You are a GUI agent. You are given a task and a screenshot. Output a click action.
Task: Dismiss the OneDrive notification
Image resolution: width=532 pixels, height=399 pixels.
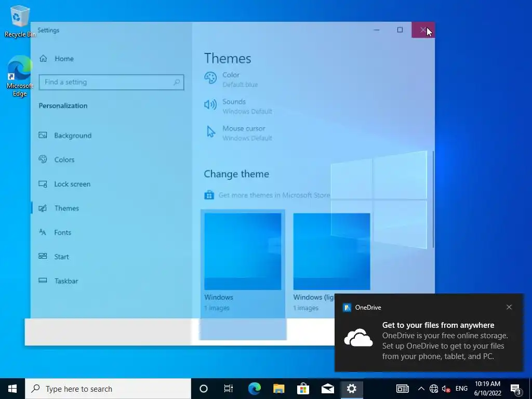509,307
